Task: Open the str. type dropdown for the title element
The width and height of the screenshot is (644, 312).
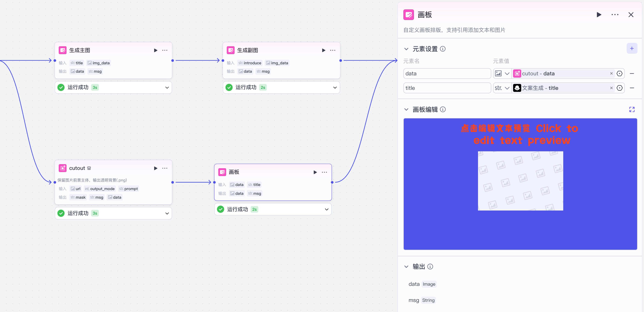Action: (502, 88)
